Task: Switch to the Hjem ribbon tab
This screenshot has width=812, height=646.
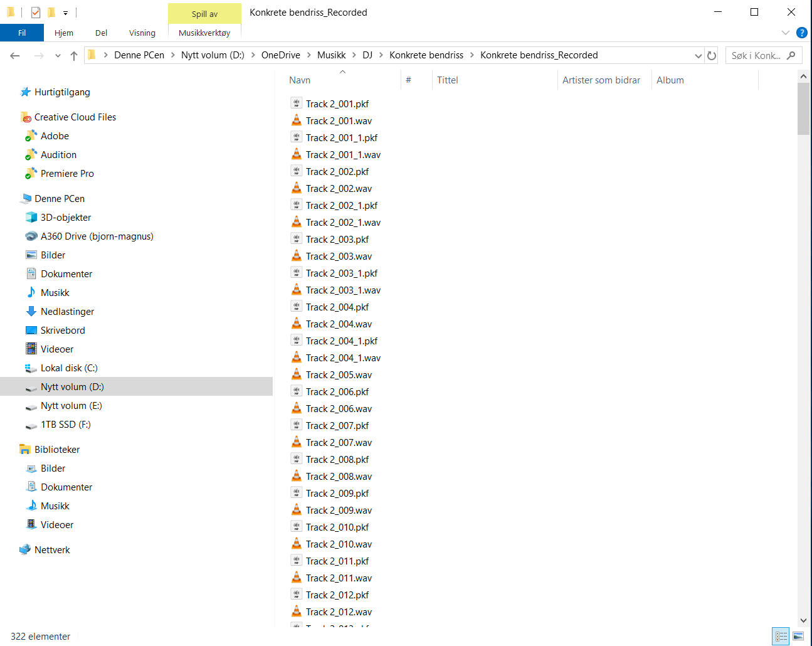Action: click(64, 33)
